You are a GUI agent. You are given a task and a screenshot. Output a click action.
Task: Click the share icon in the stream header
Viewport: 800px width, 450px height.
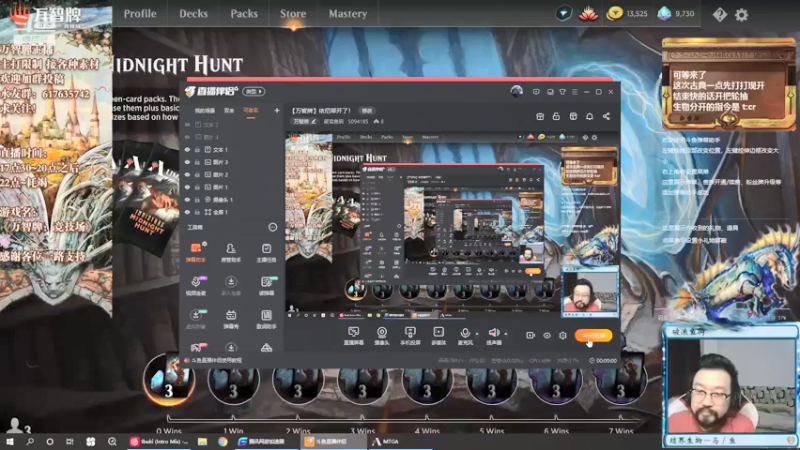pyautogui.click(x=606, y=116)
